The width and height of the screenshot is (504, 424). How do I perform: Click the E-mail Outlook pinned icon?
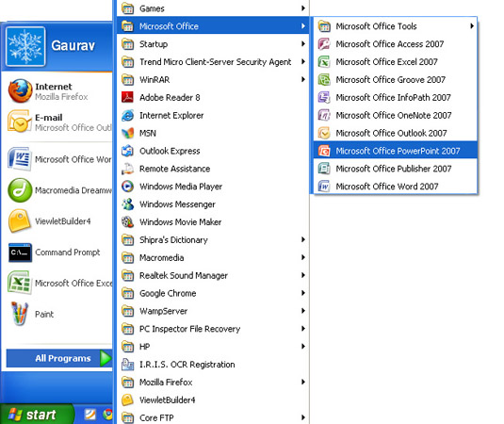19,122
